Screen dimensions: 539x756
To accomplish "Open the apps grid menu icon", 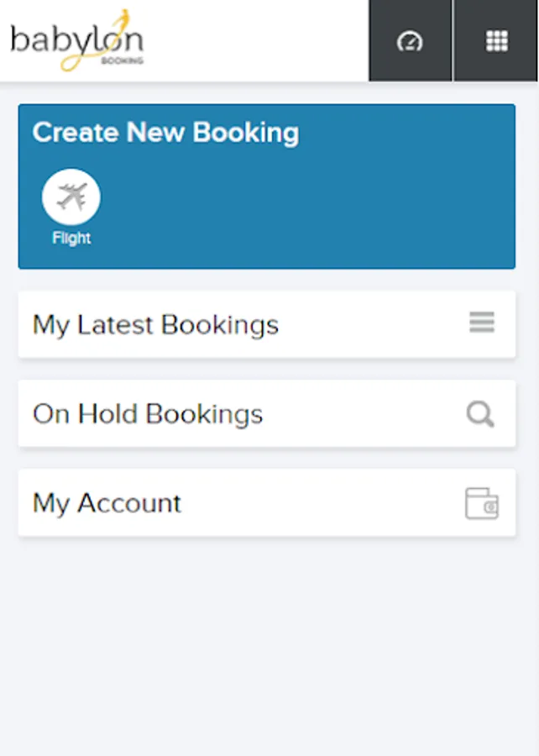I will [x=497, y=41].
